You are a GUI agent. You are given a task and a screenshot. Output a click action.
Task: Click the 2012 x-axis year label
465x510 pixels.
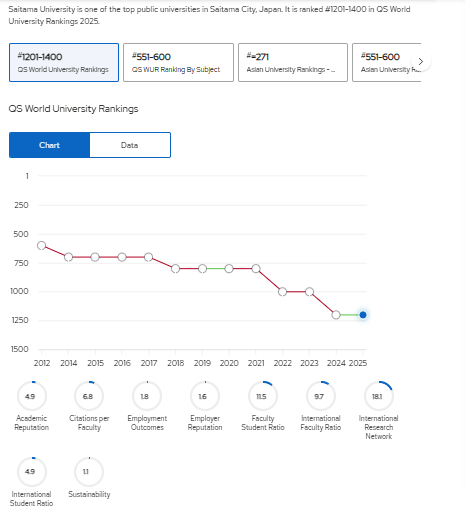pos(42,363)
